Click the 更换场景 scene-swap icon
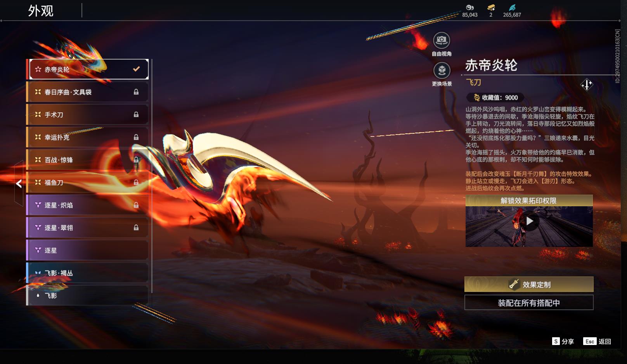Screen dimensions: 627x364 point(442,71)
